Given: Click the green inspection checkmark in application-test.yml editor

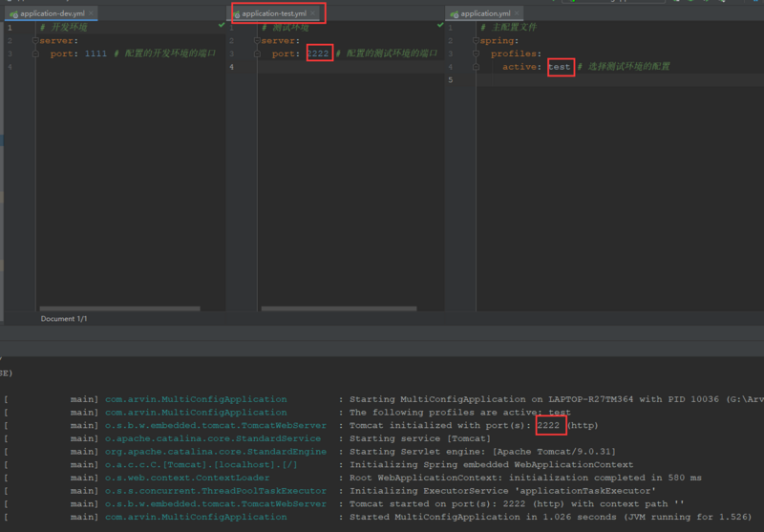Looking at the screenshot, I should pyautogui.click(x=440, y=25).
